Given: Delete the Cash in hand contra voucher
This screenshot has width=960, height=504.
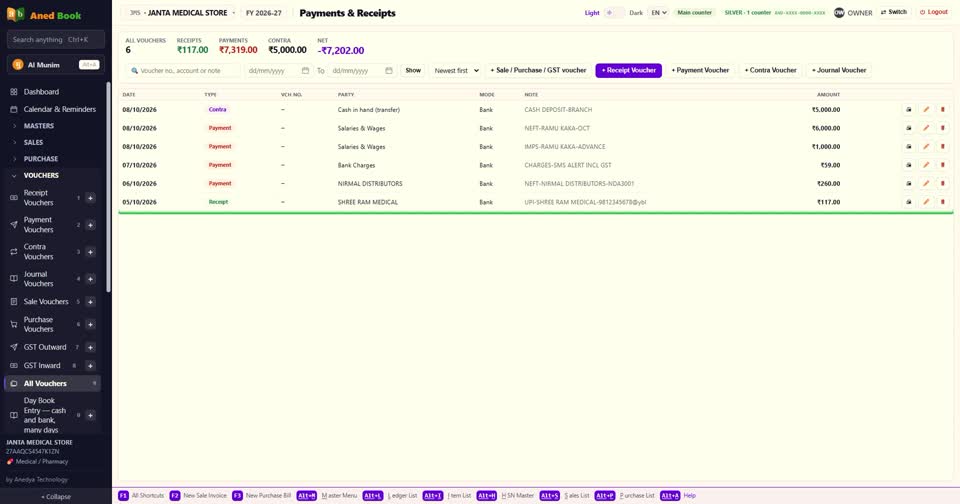Looking at the screenshot, I should [x=943, y=110].
